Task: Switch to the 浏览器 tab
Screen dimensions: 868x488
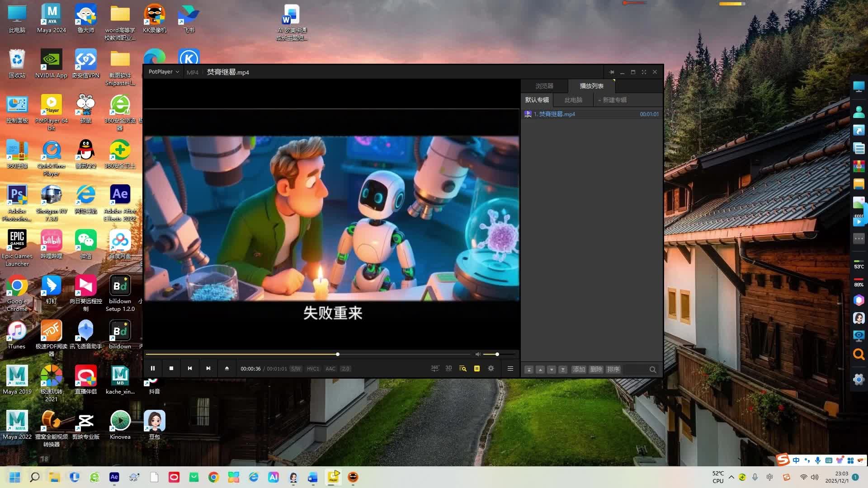Action: tap(544, 86)
